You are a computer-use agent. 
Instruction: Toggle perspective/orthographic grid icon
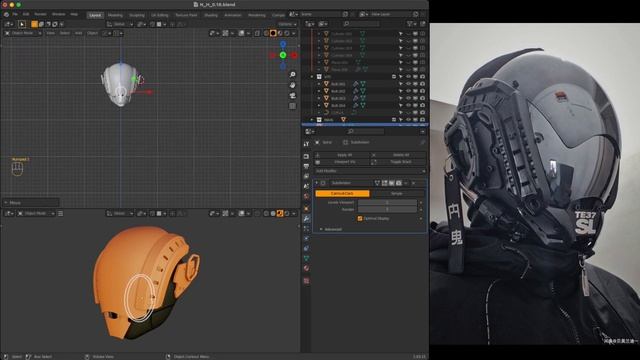tap(293, 107)
